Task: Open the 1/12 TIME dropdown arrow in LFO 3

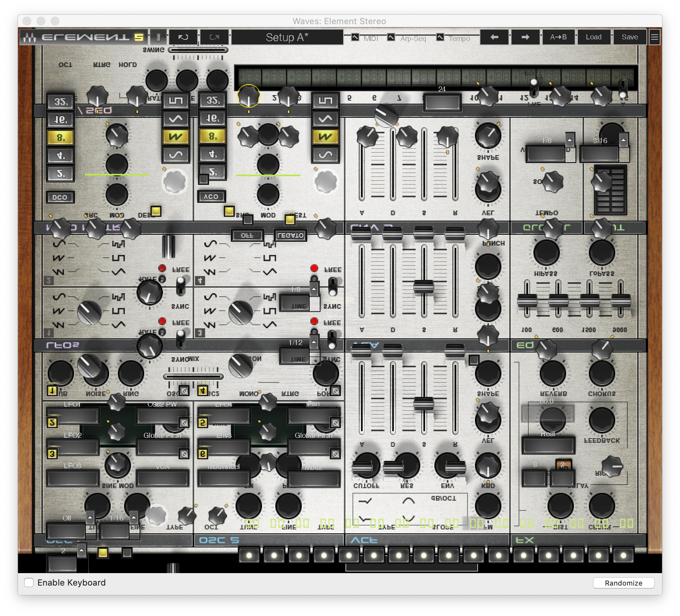Action: (314, 342)
